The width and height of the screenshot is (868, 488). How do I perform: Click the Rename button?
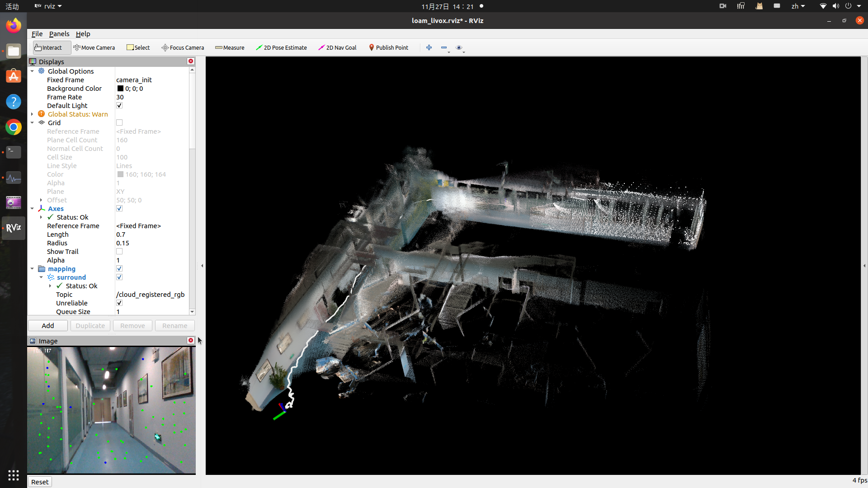[175, 325]
